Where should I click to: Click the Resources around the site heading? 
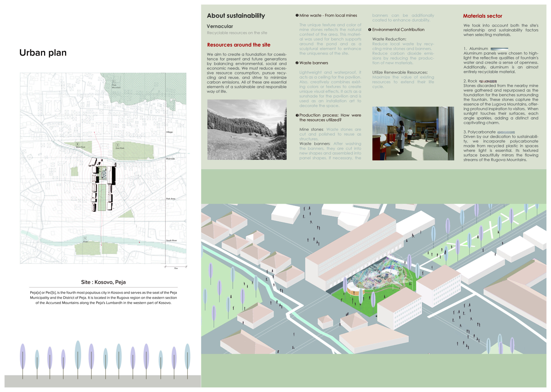tap(238, 45)
